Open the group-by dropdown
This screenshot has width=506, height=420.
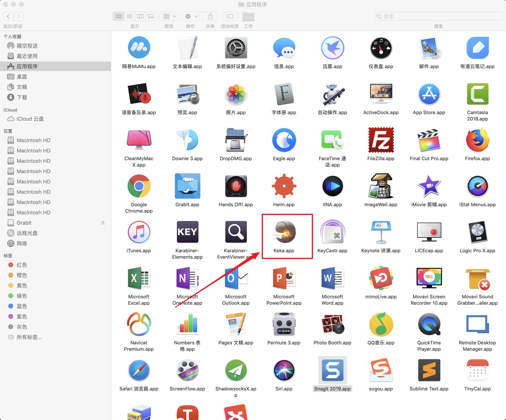pyautogui.click(x=169, y=16)
